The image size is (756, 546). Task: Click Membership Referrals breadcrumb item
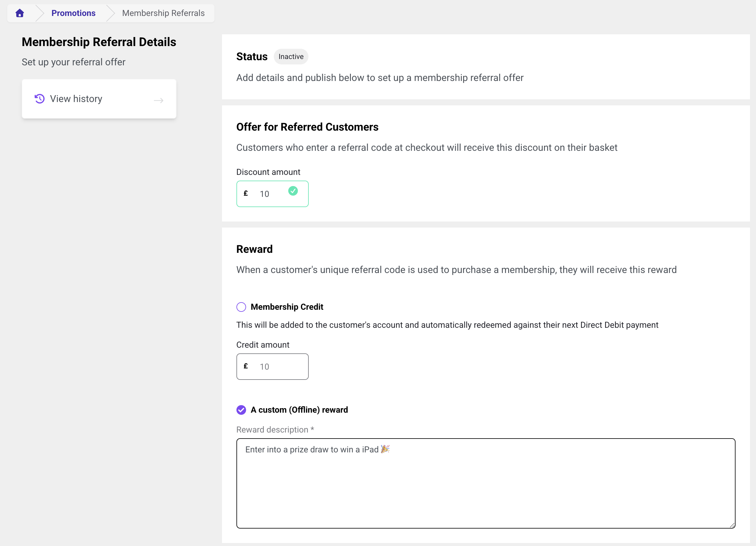pos(163,13)
